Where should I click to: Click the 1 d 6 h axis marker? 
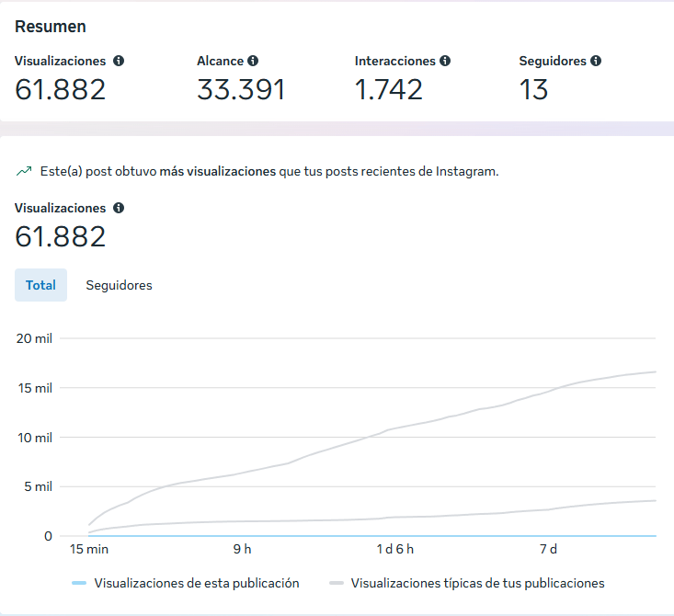395,549
